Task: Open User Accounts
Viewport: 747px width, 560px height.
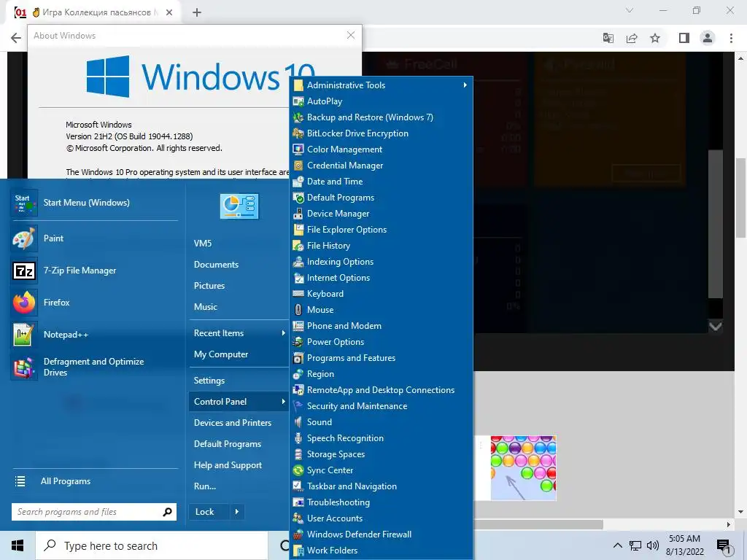Action: click(x=381, y=518)
